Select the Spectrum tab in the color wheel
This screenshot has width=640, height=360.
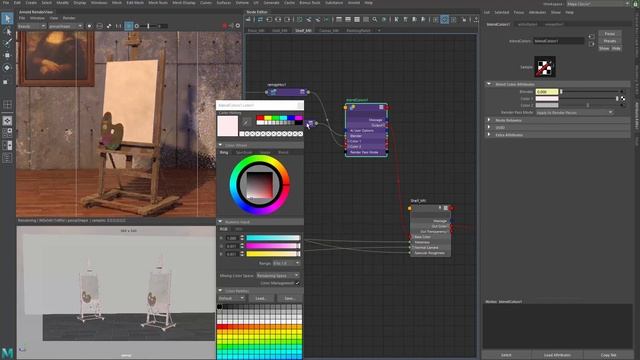[x=244, y=152]
